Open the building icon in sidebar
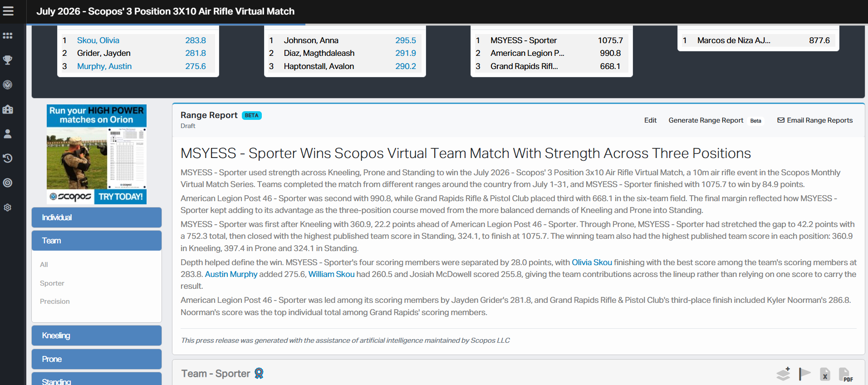Screen dimensions: 868x385 pos(8,109)
